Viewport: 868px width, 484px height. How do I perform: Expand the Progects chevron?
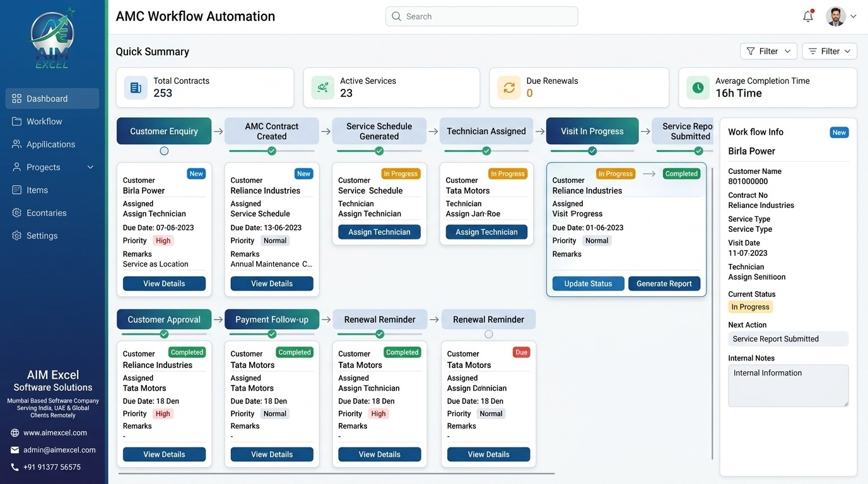pos(90,167)
